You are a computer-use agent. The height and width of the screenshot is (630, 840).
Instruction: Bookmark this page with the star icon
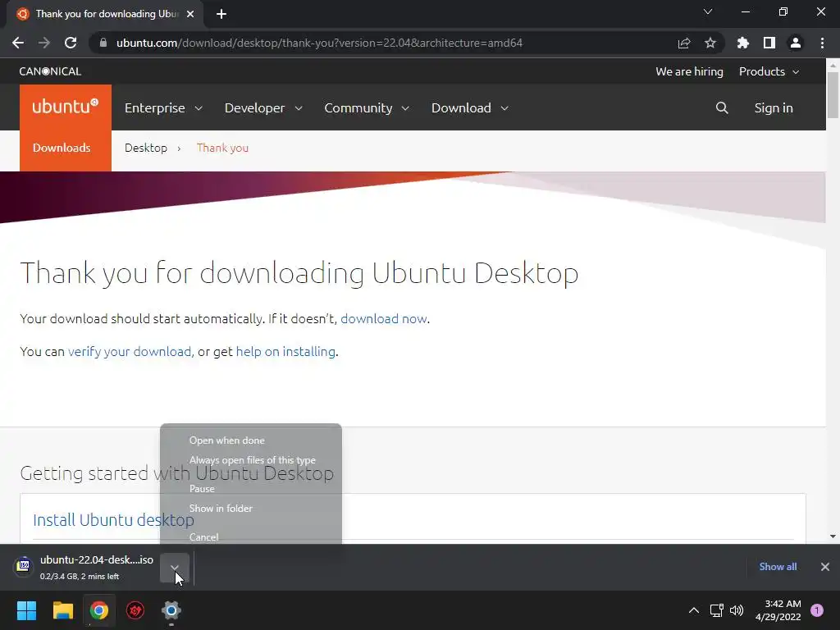710,43
